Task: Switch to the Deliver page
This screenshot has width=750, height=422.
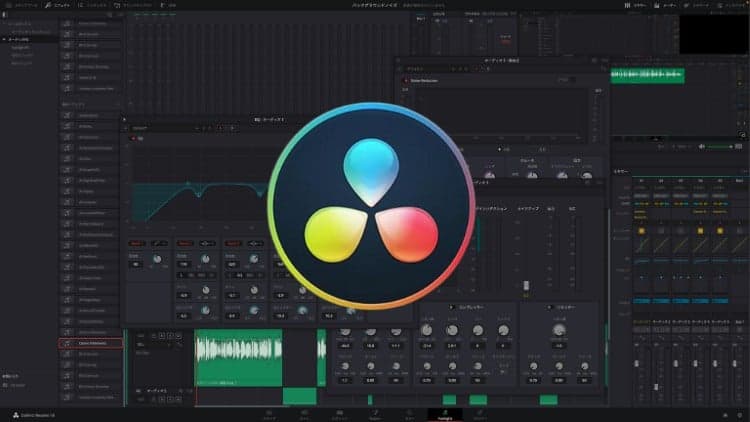Action: [x=480, y=414]
